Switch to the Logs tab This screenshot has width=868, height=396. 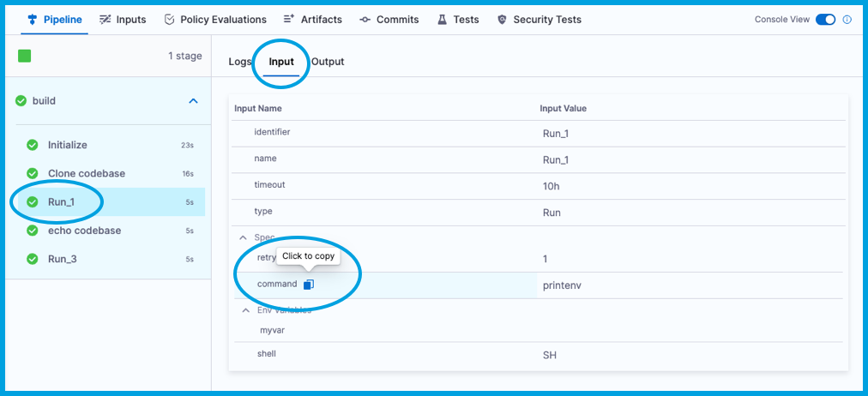(239, 62)
